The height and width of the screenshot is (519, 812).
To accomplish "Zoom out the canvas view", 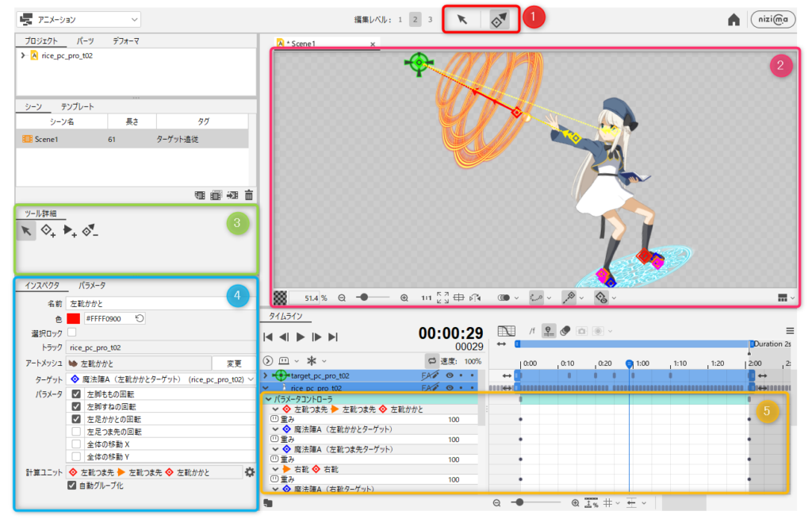I will 342,298.
